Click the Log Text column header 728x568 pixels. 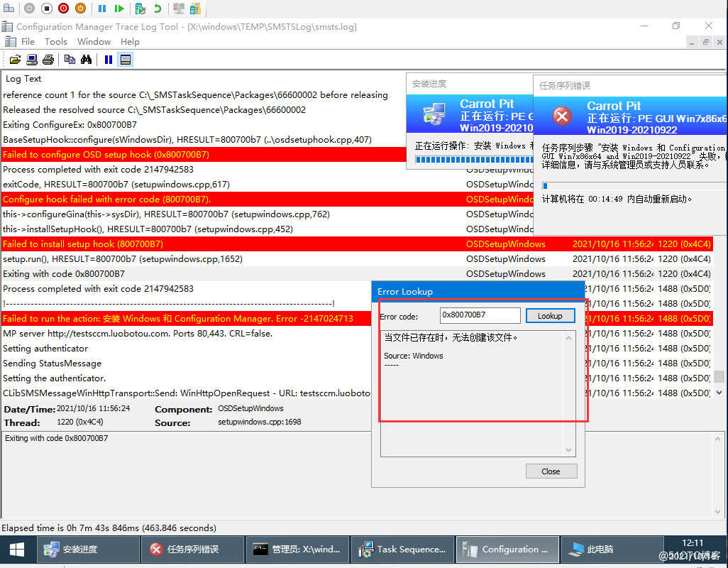(23, 79)
